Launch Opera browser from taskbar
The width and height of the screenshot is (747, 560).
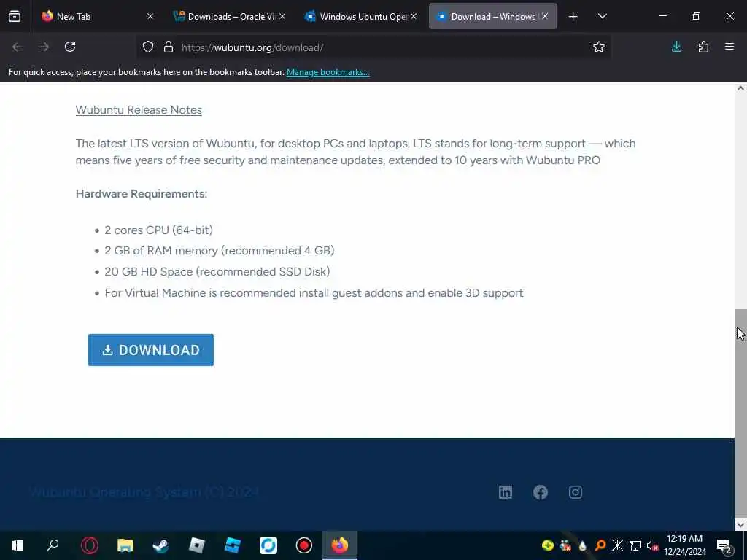click(89, 545)
